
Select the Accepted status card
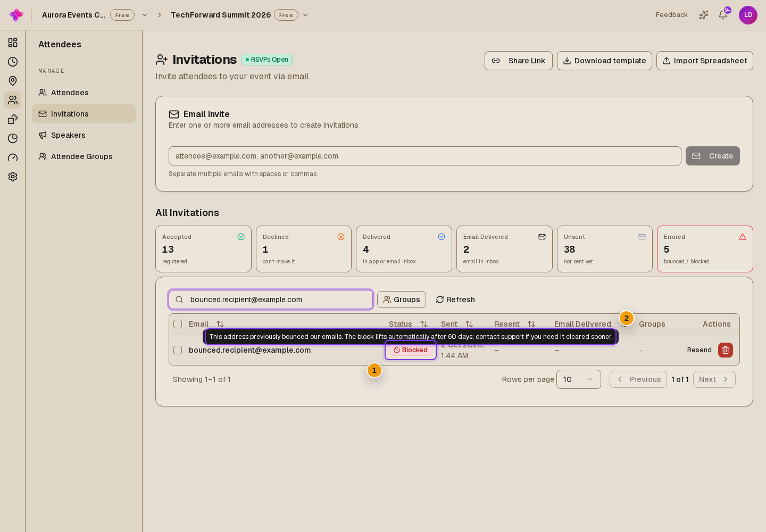coord(203,249)
